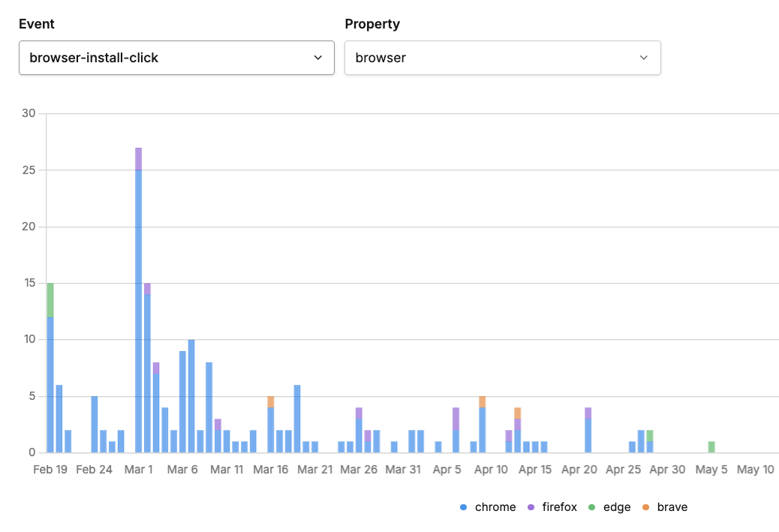
Task: Click the x-axis label Apr 15
Action: (535, 470)
